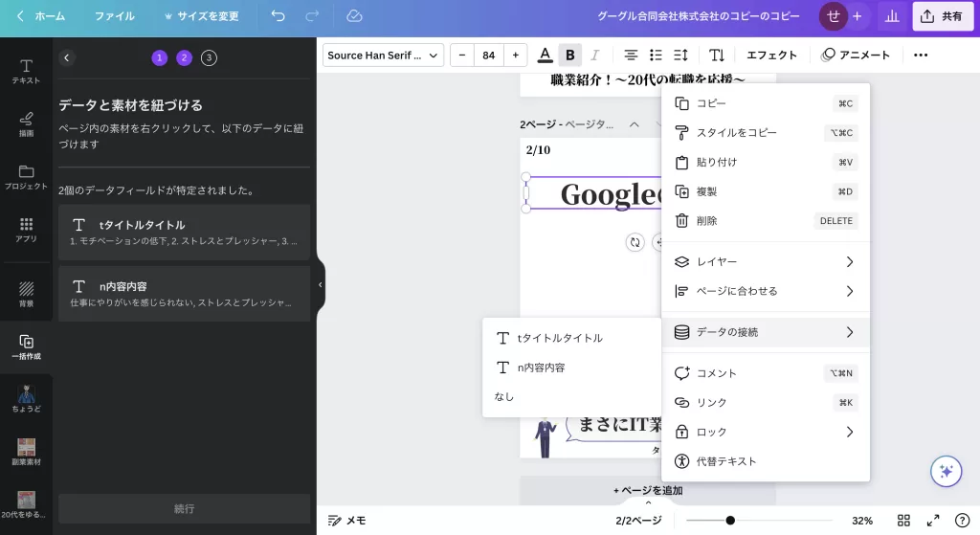Image resolution: width=980 pixels, height=535 pixels.
Task: Choose Comment (コメント) in context menu
Action: coord(766,373)
